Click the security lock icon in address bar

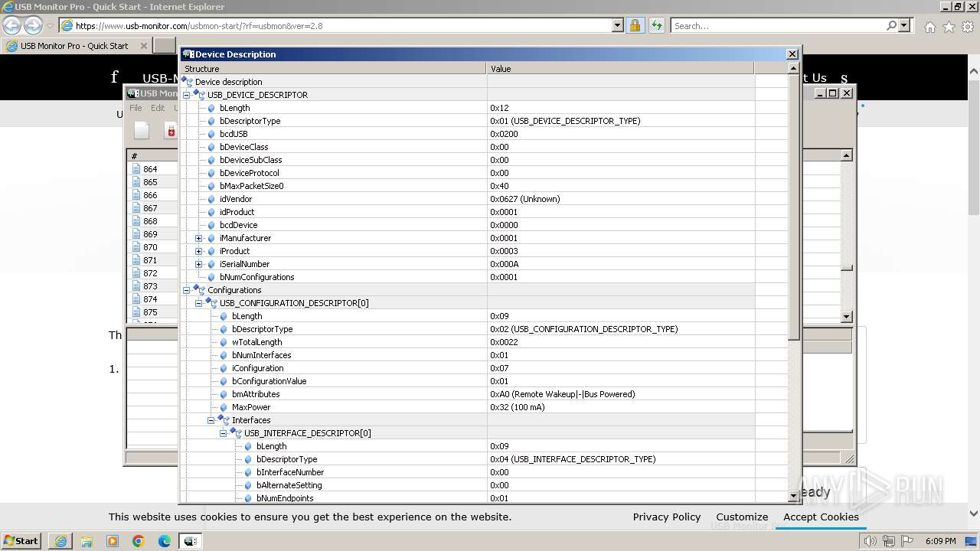(x=635, y=25)
